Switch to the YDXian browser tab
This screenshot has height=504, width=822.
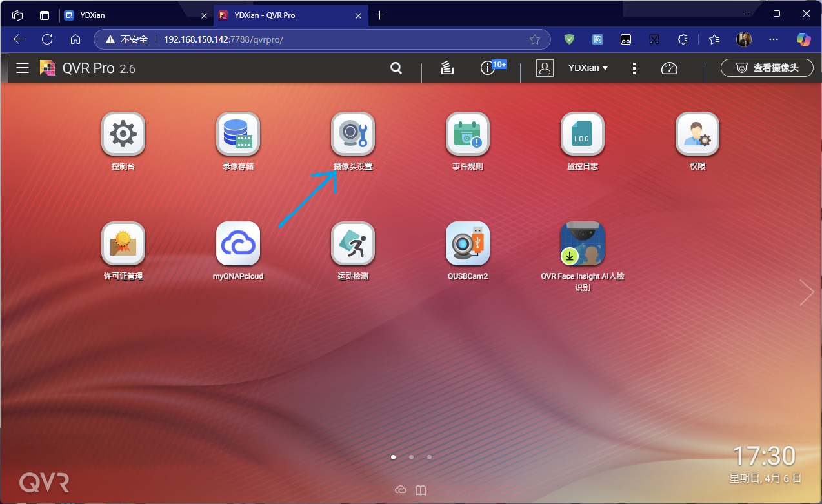[x=134, y=15]
